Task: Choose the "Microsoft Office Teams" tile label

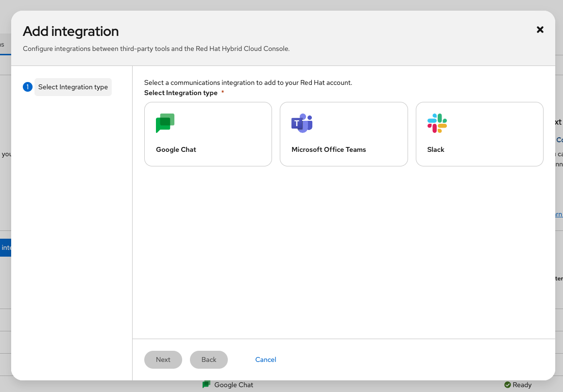Action: pyautogui.click(x=328, y=149)
